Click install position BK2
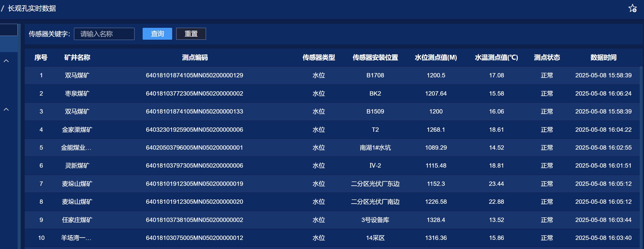The height and width of the screenshot is (249, 644). 375,94
